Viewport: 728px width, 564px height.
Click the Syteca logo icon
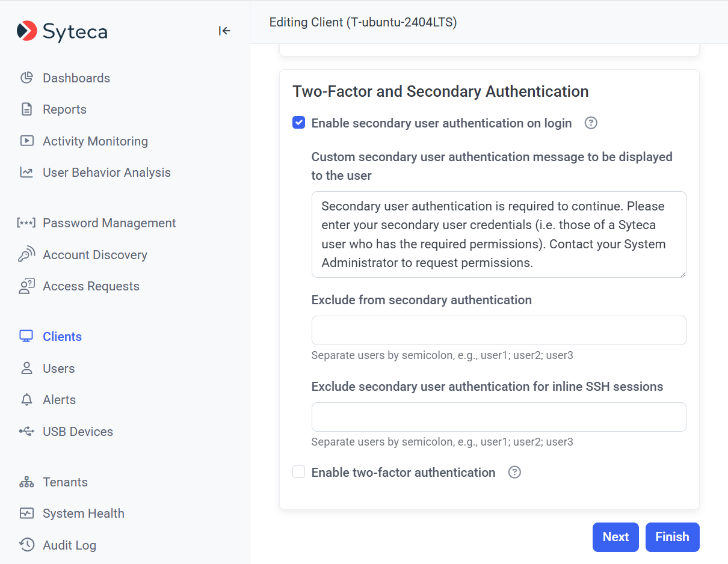point(27,31)
